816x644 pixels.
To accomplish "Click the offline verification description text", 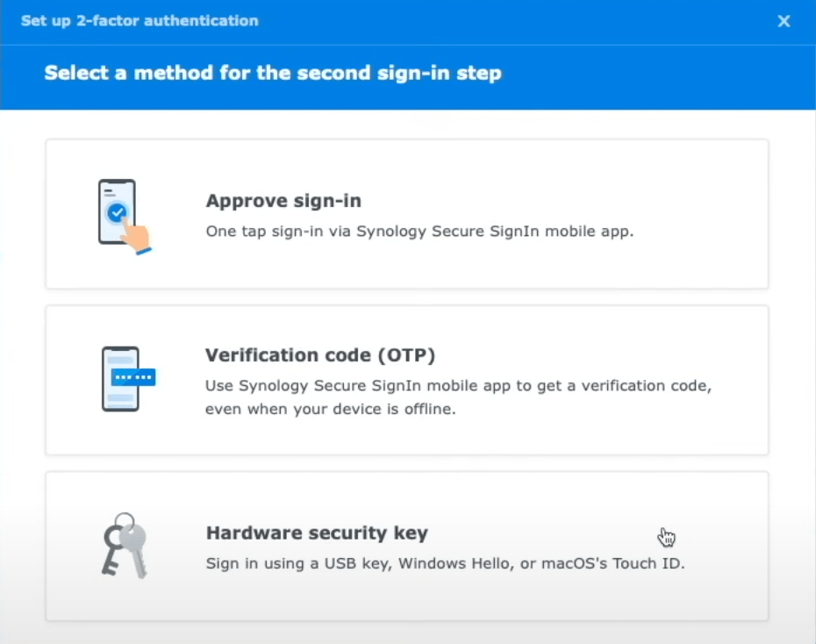I will pos(458,396).
